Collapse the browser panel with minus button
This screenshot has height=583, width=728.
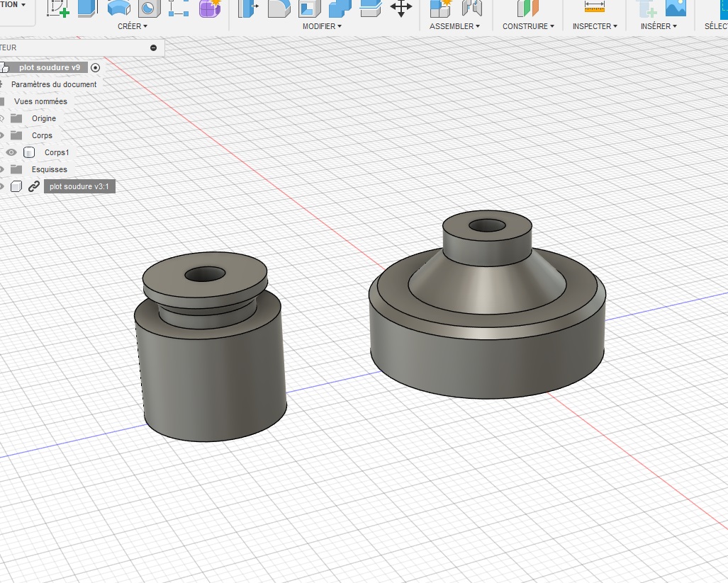[x=153, y=47]
